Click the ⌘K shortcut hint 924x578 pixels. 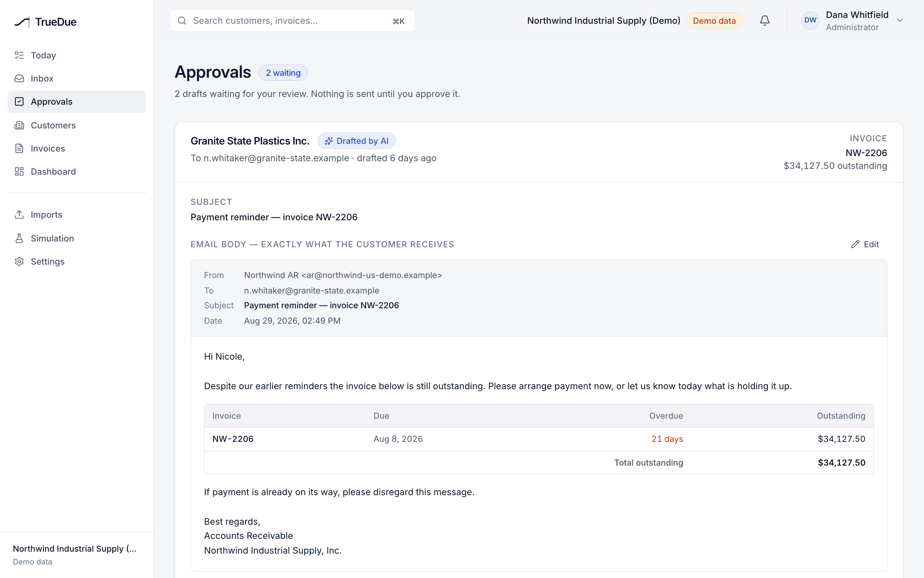(x=398, y=22)
